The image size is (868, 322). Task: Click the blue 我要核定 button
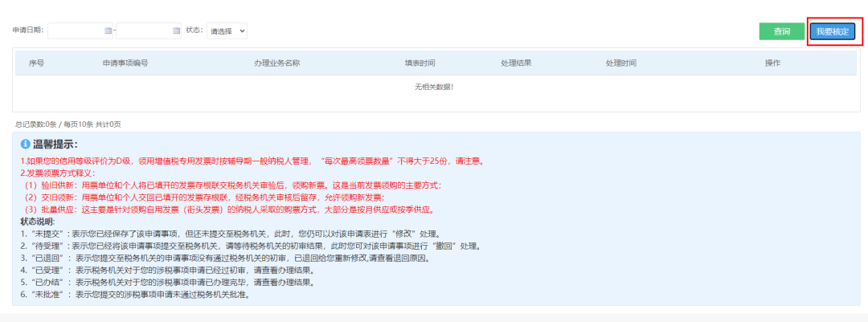pos(833,31)
